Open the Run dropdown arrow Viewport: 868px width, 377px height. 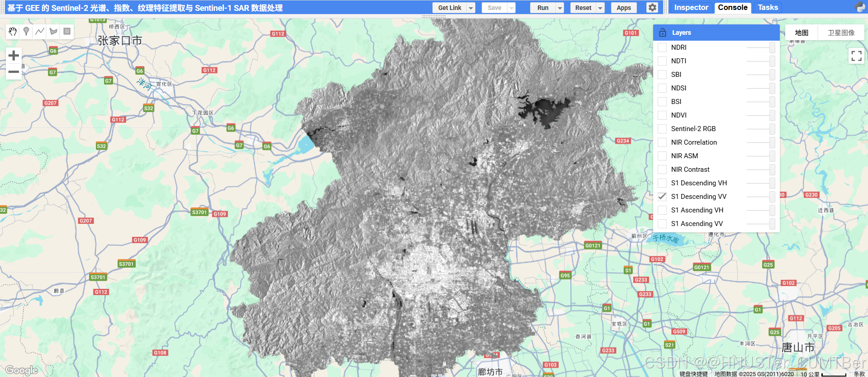point(560,8)
